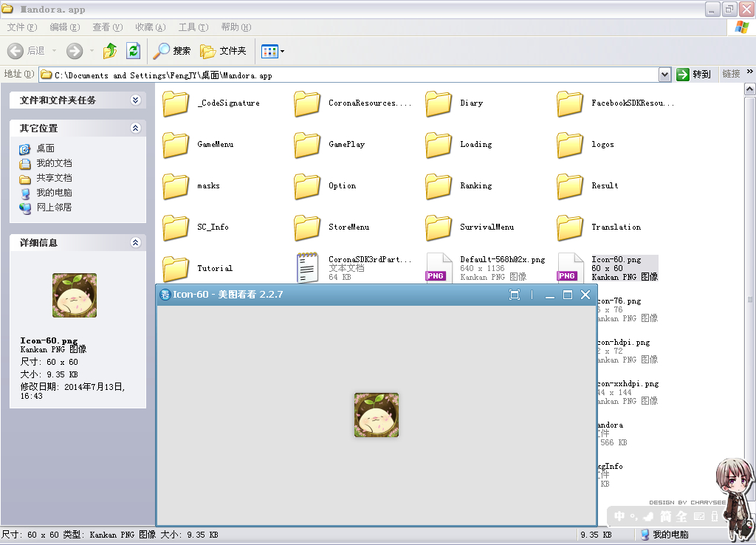Screen dimensions: 756x545
Task: Click the Go (转到) button
Action: tap(693, 75)
